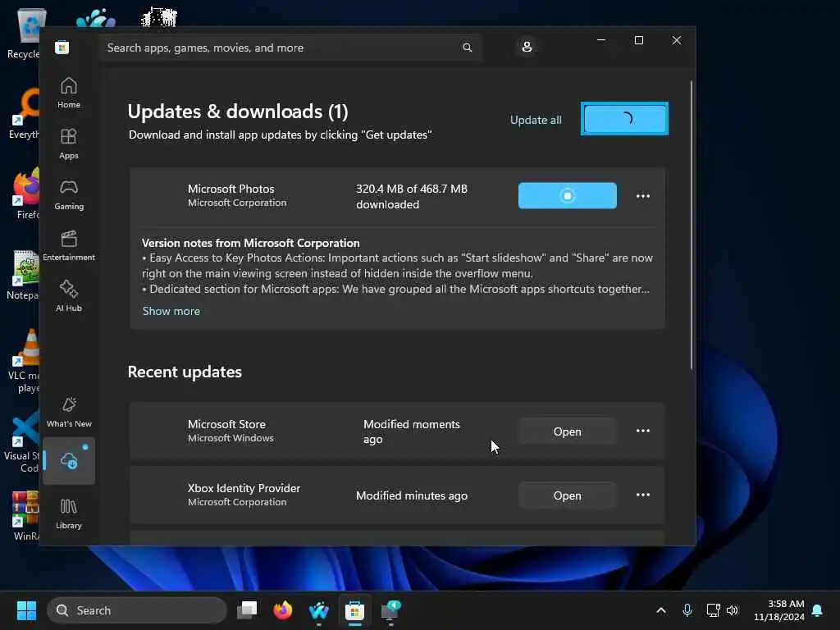Select Microsoft Store taskbar icon
The height and width of the screenshot is (630, 840).
354,610
